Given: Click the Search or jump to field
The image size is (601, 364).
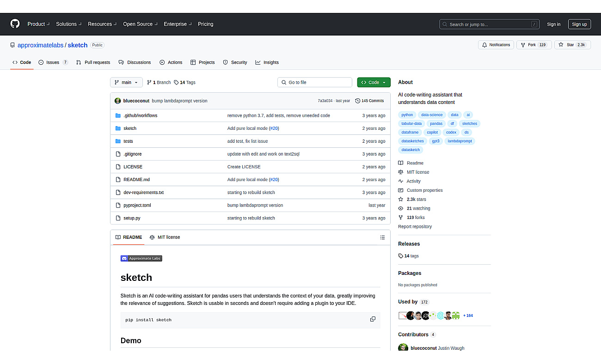Looking at the screenshot, I should [x=490, y=24].
